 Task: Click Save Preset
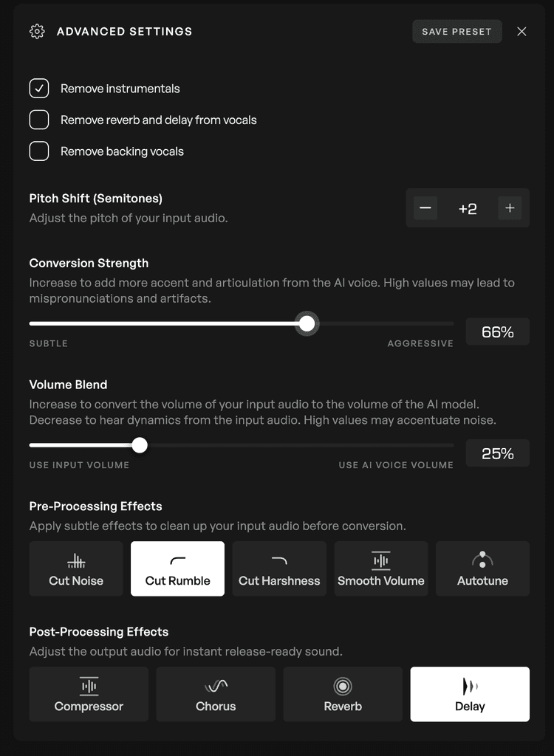(x=456, y=31)
